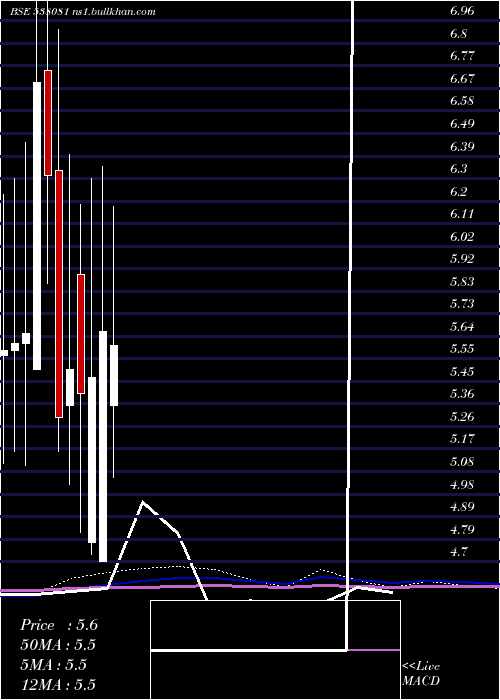This screenshot has height=700, width=500.
Task: Click the 6.3 price axis label
Action: pyautogui.click(x=458, y=169)
